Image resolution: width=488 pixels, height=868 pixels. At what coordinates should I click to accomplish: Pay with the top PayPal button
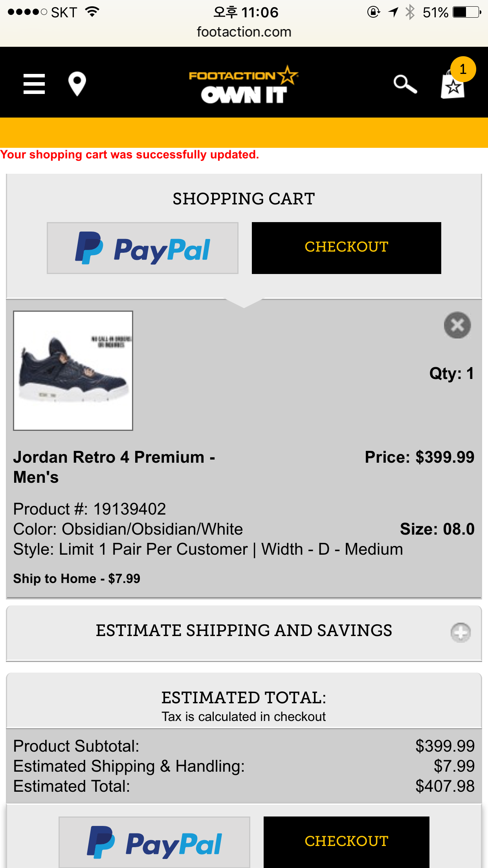point(143,248)
